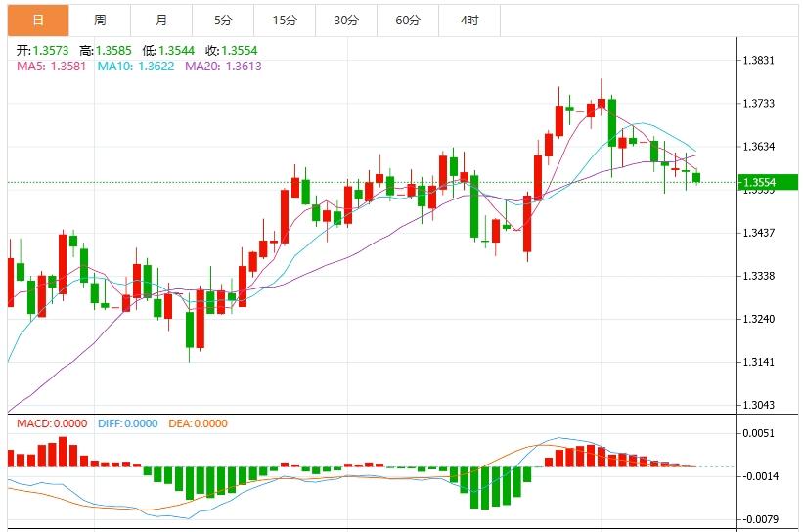Image resolution: width=803 pixels, height=532 pixels.
Task: Switch to the 月 monthly tab
Action: click(161, 21)
